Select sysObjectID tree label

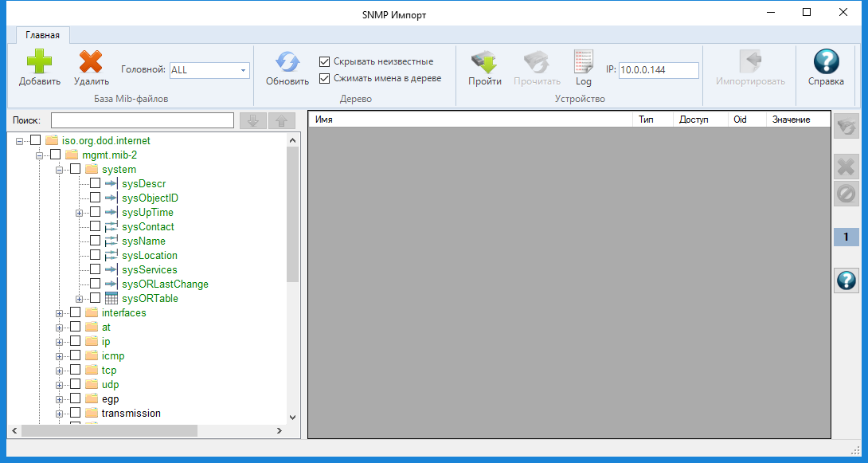[150, 198]
